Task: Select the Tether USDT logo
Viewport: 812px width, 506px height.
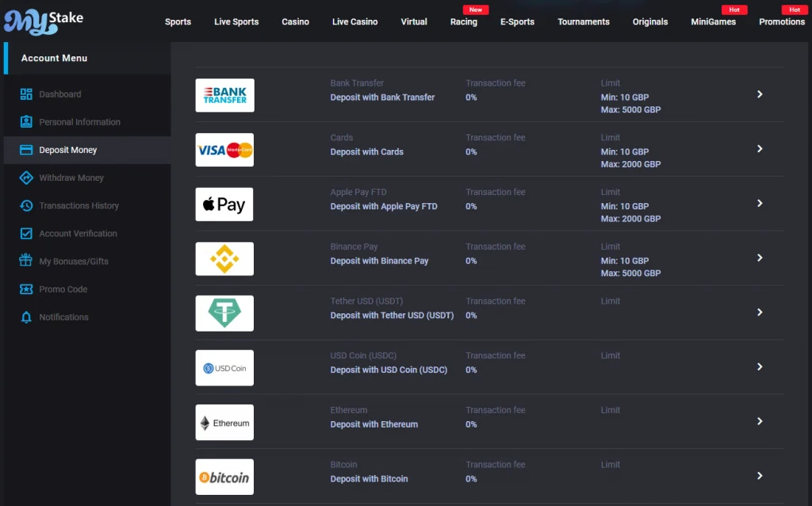Action: (224, 313)
